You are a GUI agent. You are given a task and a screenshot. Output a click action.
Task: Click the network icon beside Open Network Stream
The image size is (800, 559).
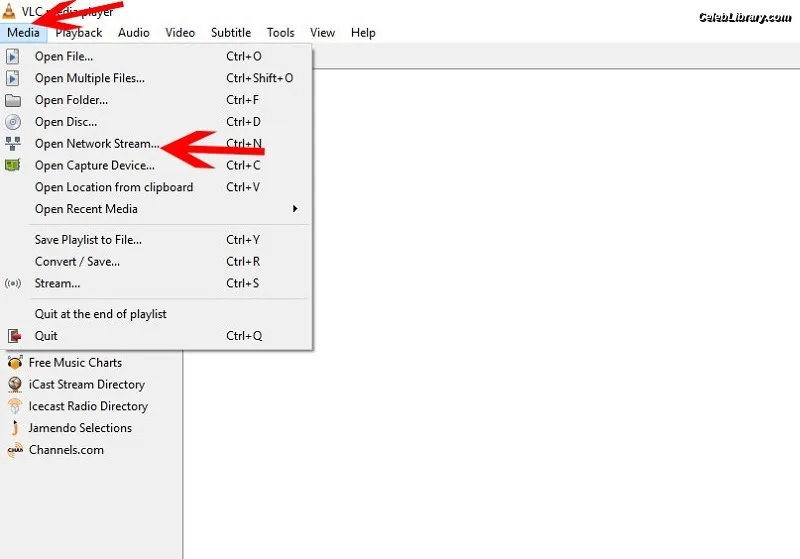13,143
